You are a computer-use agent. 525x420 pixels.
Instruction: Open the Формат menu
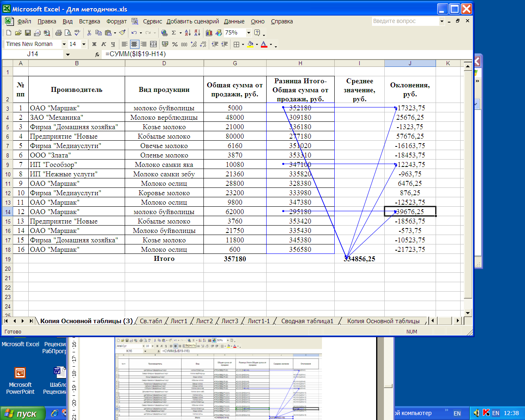click(116, 21)
